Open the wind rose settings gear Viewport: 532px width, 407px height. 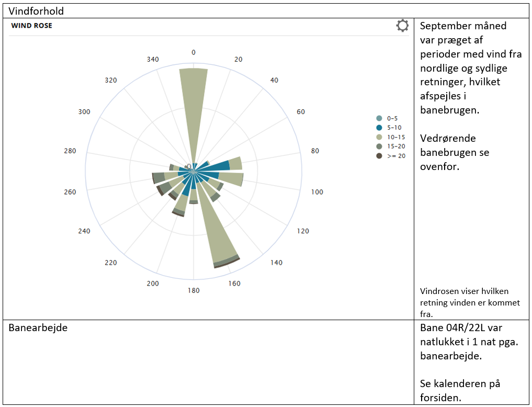[x=402, y=26]
